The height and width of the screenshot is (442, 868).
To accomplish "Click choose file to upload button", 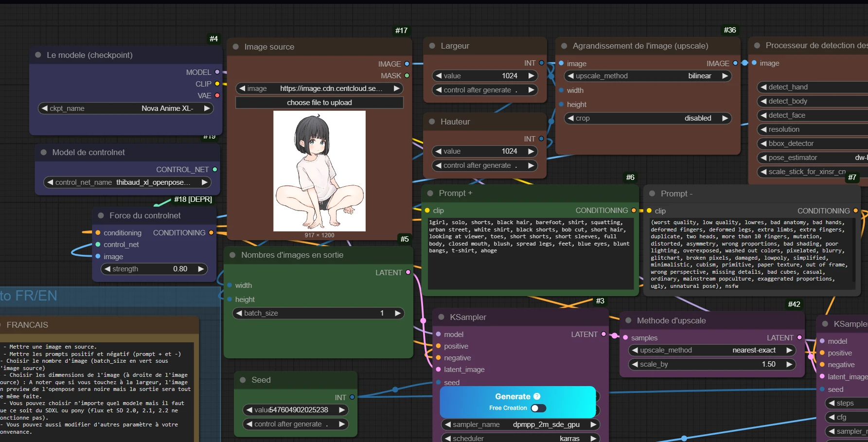I will pos(319,103).
